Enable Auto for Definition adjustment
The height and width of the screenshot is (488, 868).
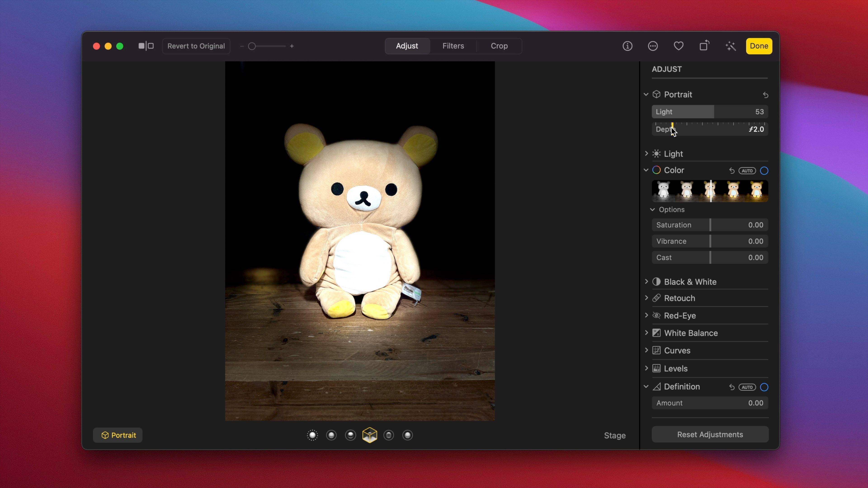747,387
